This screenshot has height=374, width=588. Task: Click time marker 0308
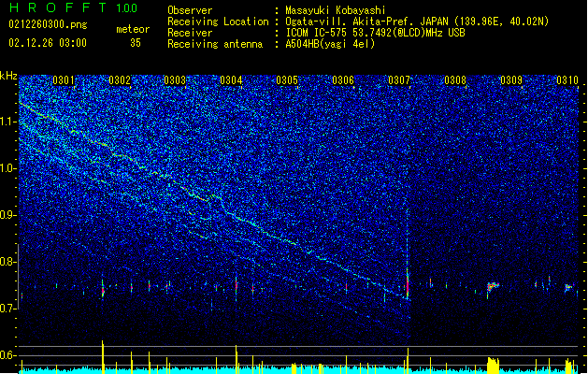(x=455, y=80)
